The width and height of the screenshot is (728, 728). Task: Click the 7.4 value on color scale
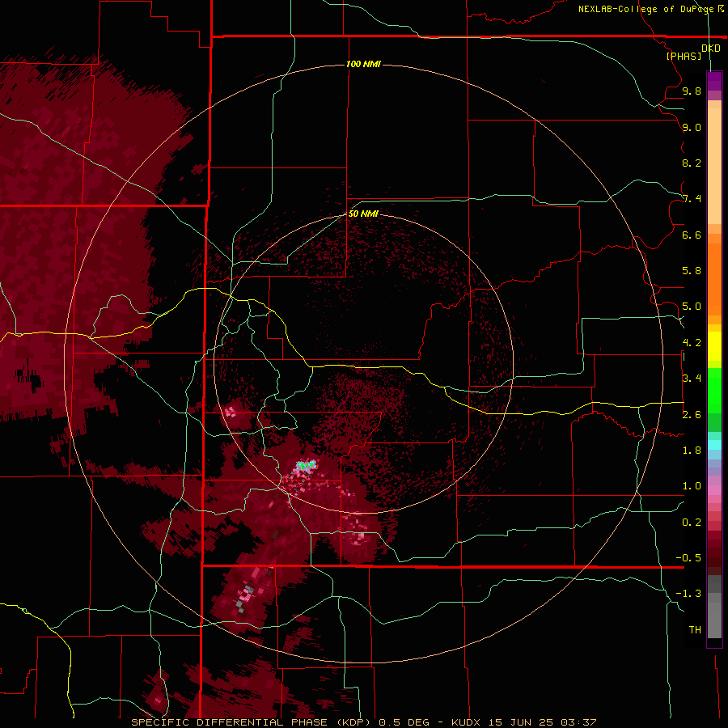(692, 199)
